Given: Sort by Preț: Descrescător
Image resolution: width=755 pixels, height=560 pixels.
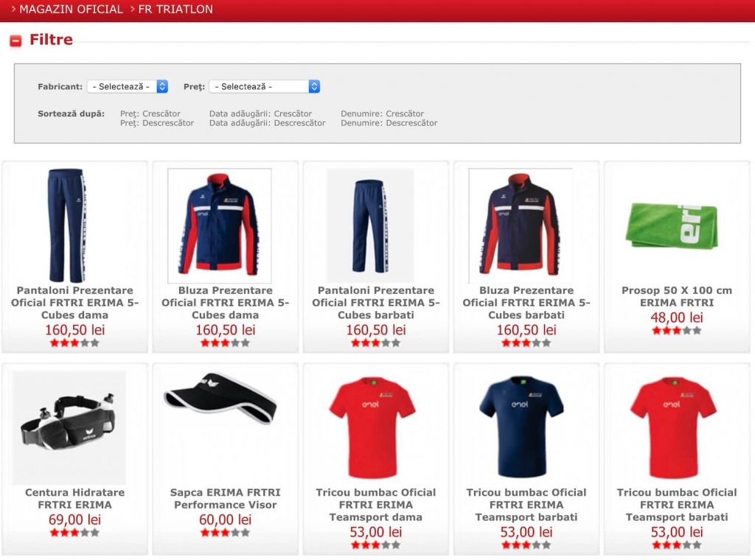Looking at the screenshot, I should click(156, 123).
